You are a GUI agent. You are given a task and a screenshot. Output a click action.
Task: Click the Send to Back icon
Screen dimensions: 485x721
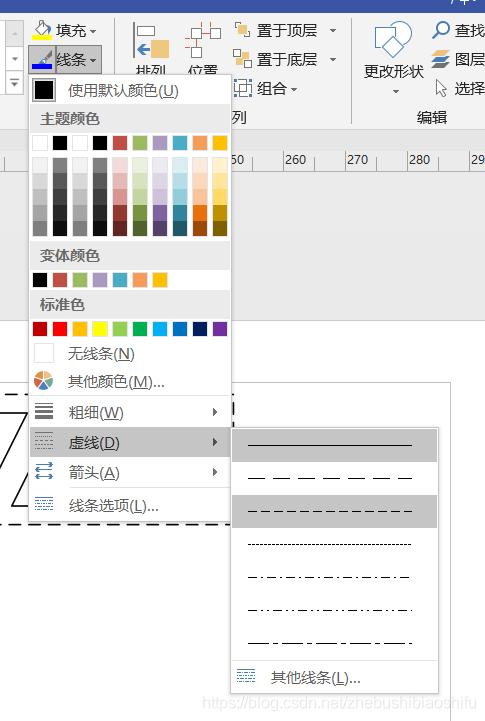[x=242, y=59]
